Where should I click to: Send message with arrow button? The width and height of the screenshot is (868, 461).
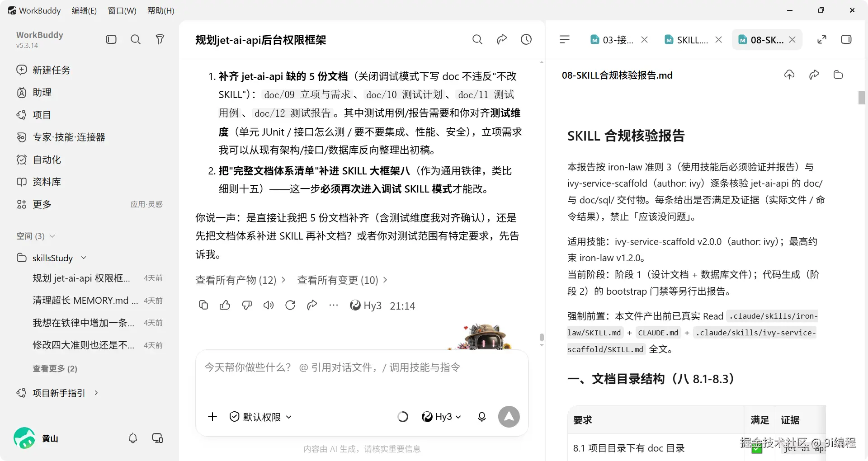tap(509, 417)
